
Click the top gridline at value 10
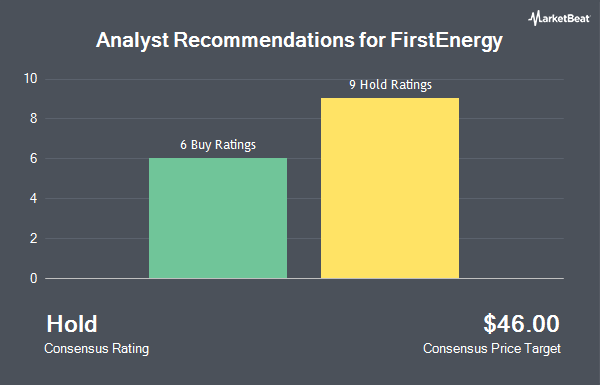(304, 79)
